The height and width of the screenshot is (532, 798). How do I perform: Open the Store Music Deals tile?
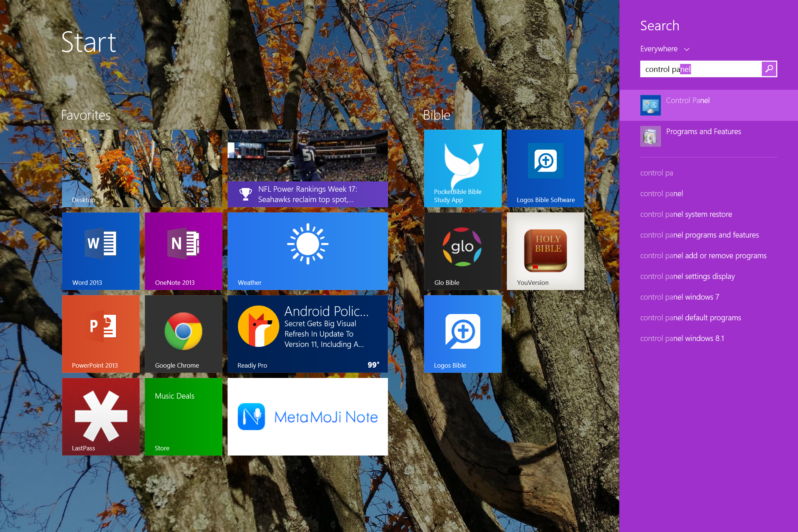click(x=184, y=417)
